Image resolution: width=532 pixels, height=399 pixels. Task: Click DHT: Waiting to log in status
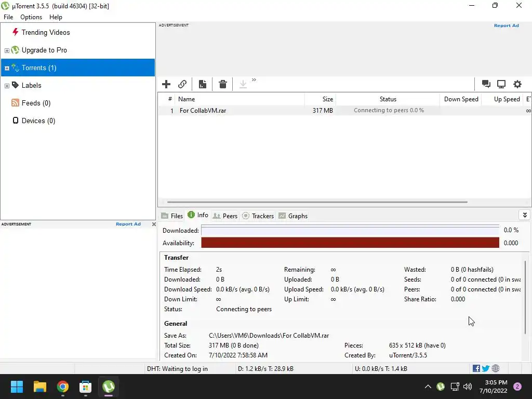(177, 369)
